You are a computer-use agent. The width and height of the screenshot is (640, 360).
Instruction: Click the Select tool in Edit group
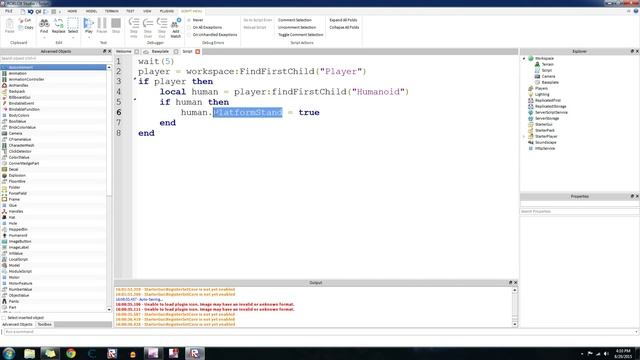pyautogui.click(x=73, y=25)
